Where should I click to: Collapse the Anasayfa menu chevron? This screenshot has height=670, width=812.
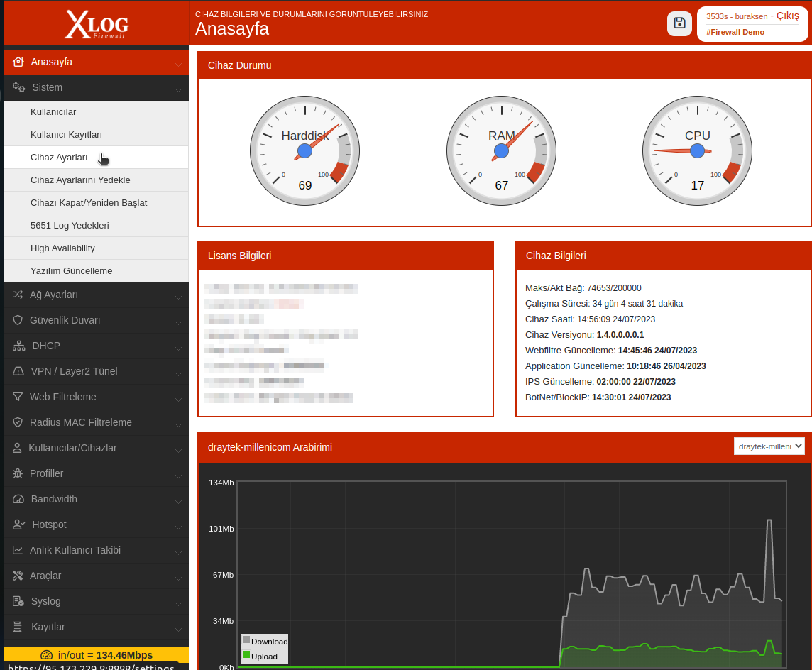178,64
